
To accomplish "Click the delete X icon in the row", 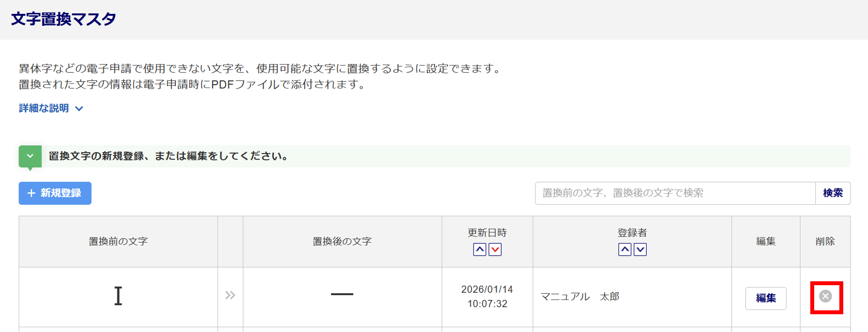I will [x=825, y=296].
